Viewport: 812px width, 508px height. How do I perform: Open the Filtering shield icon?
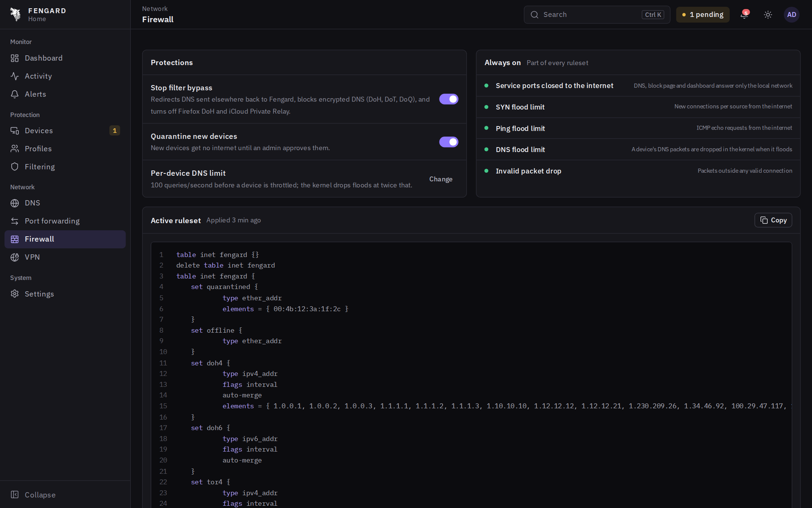tap(15, 167)
